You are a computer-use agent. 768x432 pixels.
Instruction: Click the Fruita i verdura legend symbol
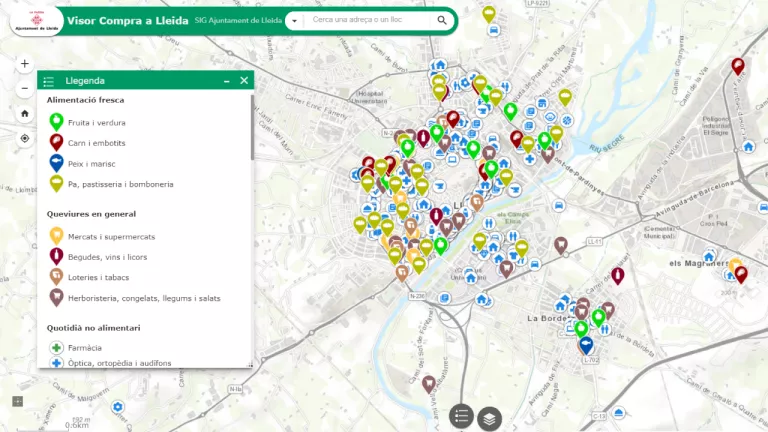[x=56, y=121]
